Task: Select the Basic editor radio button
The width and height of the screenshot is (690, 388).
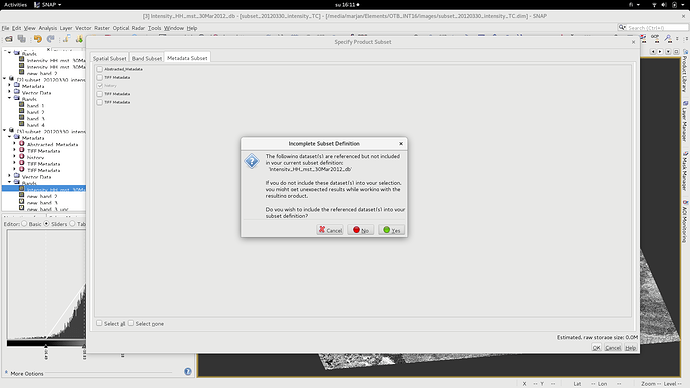Action: tap(25, 224)
